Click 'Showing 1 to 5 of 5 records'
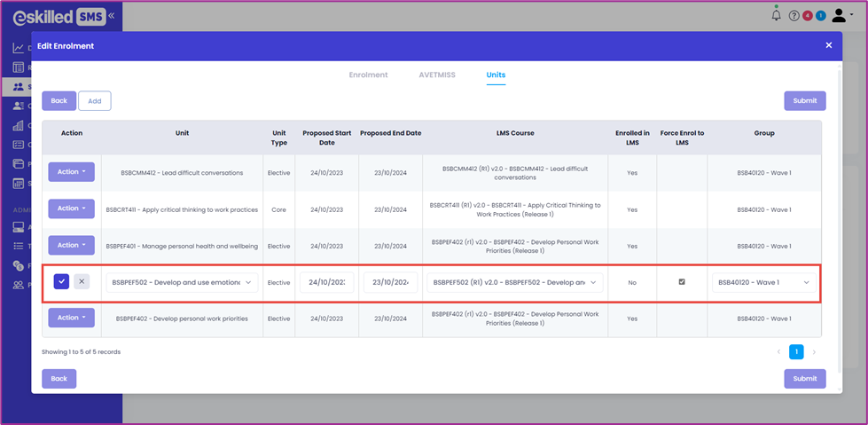The image size is (868, 425). pyautogui.click(x=81, y=352)
